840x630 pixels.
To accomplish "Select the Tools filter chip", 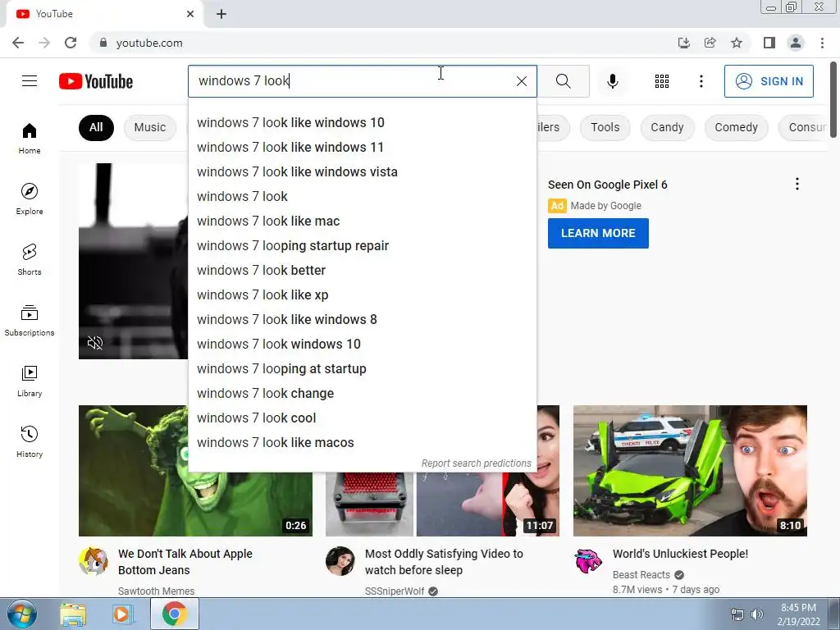I will [605, 127].
